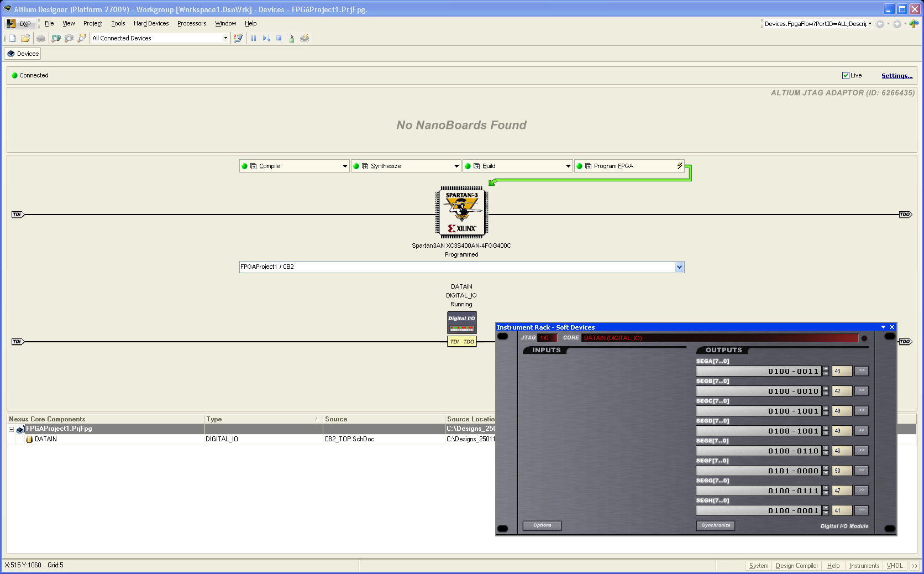Click the step-into arrow icon
924x574 pixels.
tap(266, 38)
